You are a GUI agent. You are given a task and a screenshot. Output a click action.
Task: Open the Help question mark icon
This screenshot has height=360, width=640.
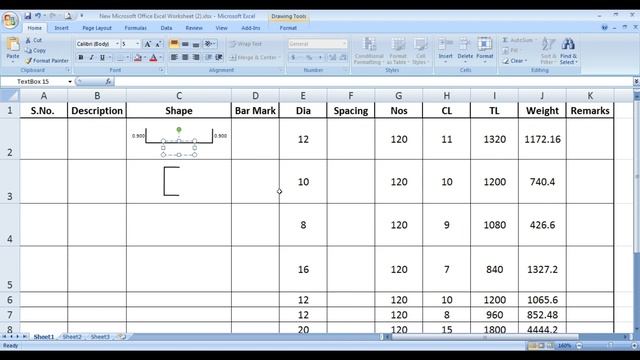pos(604,27)
